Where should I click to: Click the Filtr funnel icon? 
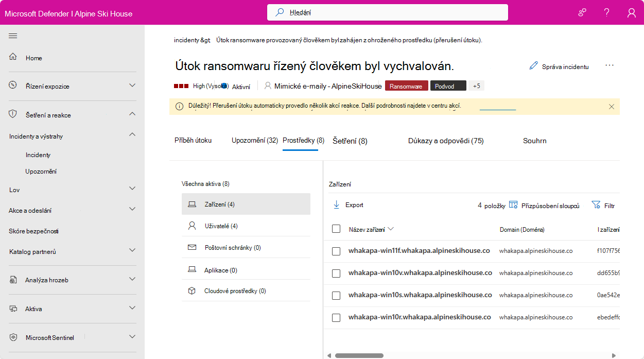tap(596, 205)
